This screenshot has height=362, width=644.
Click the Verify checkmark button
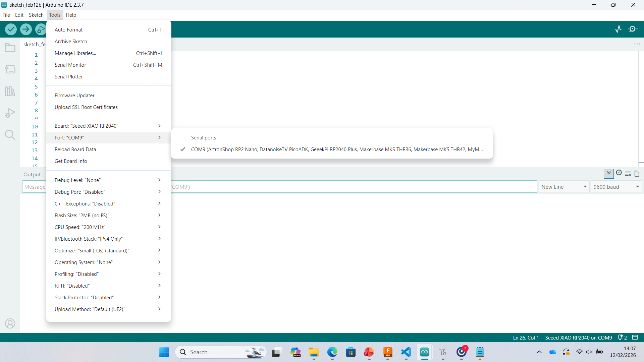[x=11, y=29]
